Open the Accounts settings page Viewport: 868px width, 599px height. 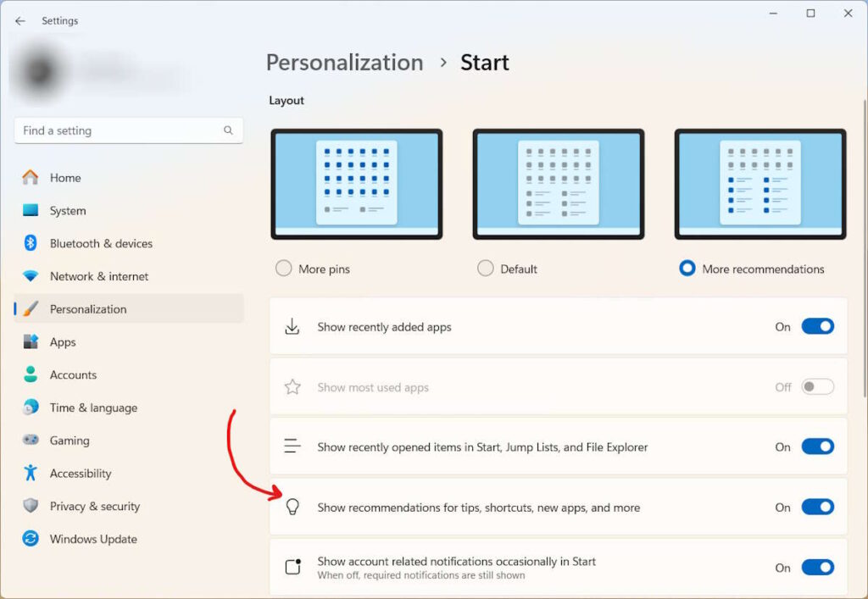click(x=129, y=374)
